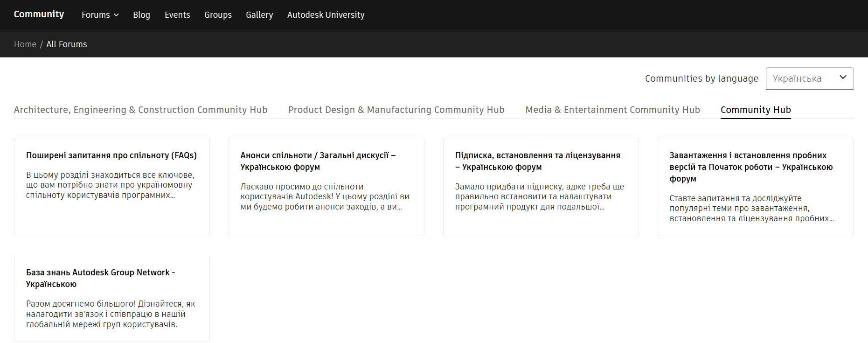The image size is (868, 343).
Task: Click the Home breadcrumb
Action: pyautogui.click(x=25, y=44)
